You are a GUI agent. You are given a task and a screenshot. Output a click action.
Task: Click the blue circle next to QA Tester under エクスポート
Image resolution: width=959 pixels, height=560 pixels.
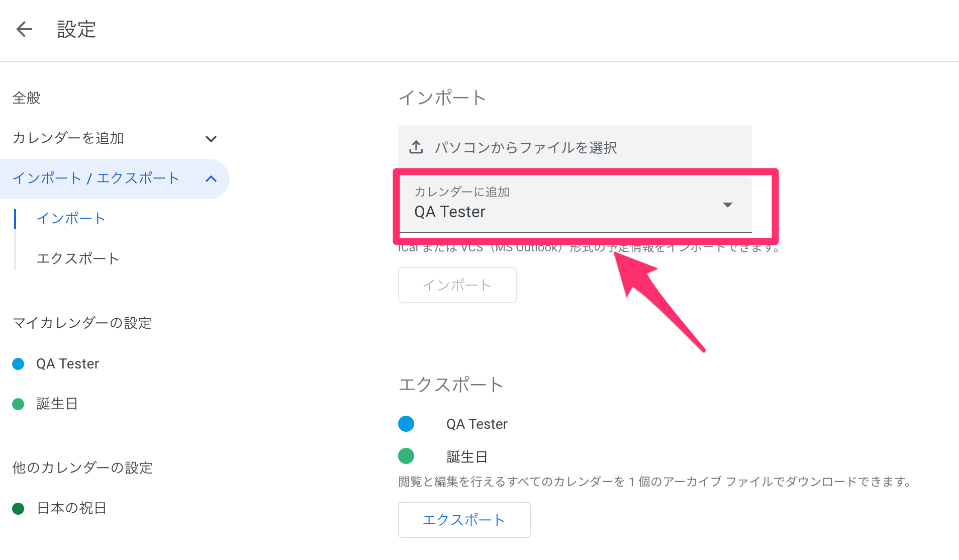click(x=406, y=424)
